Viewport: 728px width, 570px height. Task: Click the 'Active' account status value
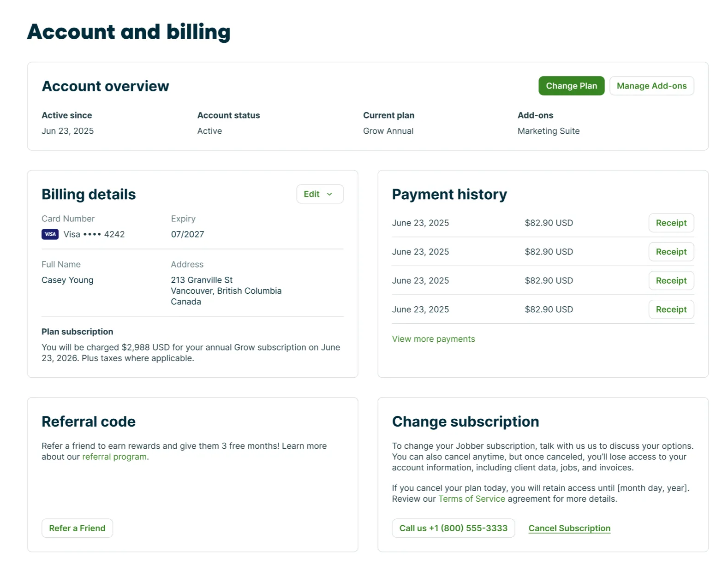[209, 131]
